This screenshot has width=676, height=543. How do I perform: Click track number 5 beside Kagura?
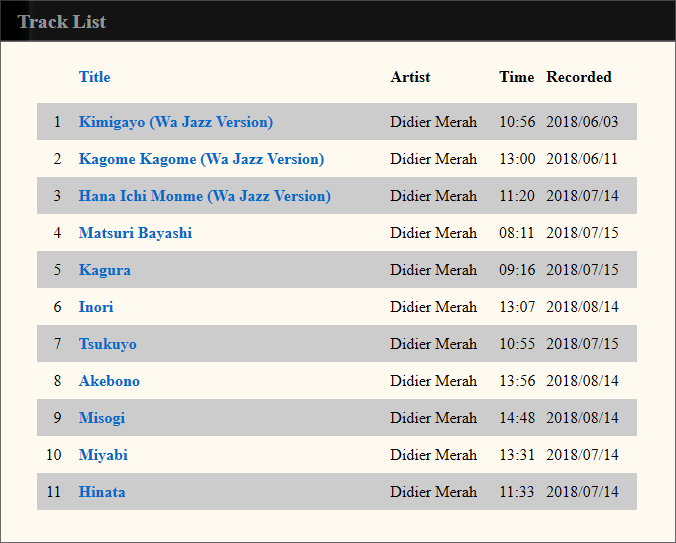57,270
